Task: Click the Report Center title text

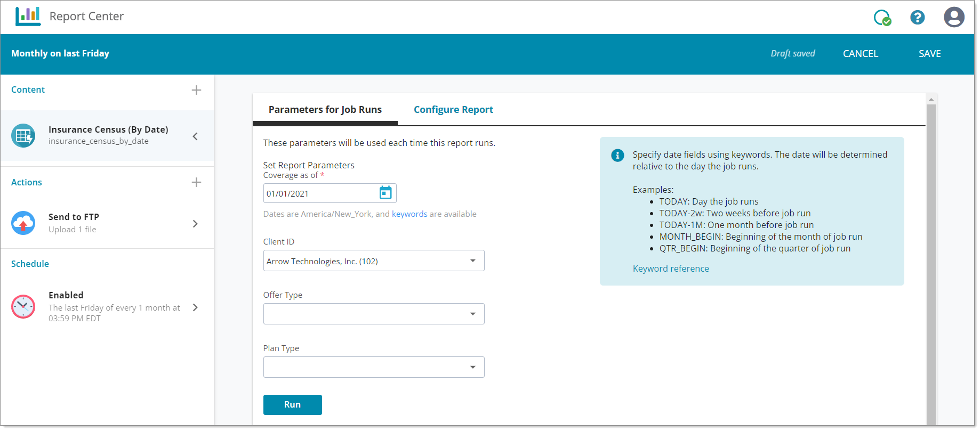Action: (86, 17)
